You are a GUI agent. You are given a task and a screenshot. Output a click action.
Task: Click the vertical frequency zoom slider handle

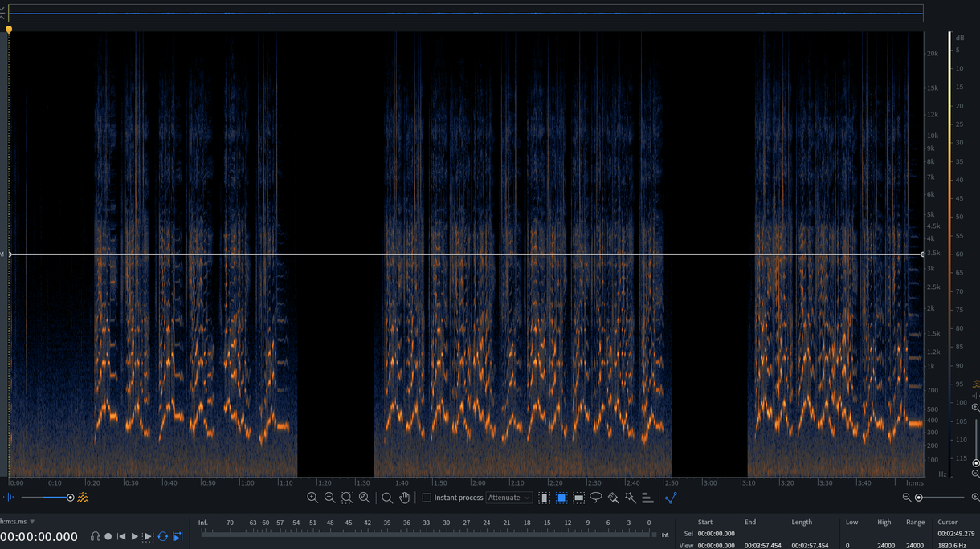click(976, 463)
